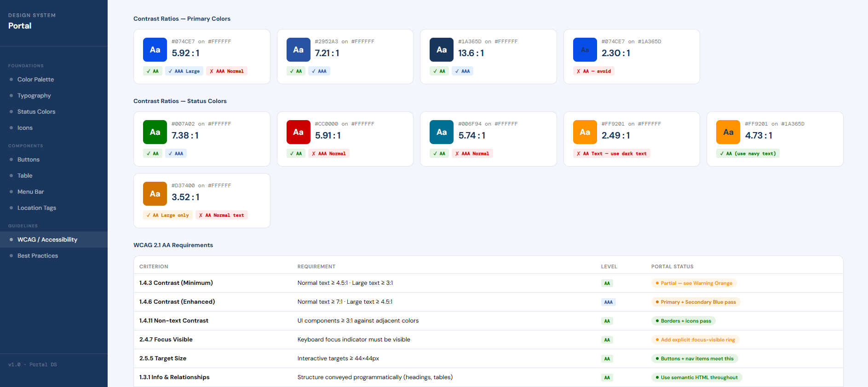Click the #D37400 Aa swatch
868x387 pixels.
pos(155,194)
